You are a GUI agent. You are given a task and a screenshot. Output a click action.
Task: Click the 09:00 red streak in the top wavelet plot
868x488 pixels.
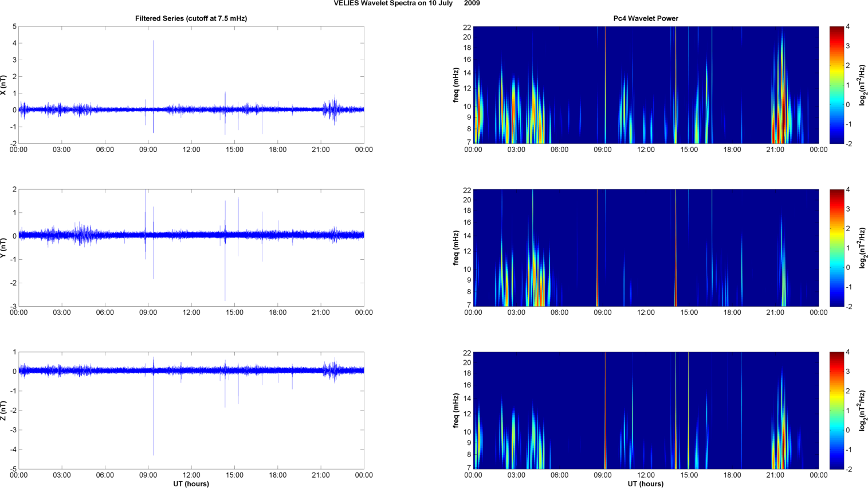coord(605,85)
